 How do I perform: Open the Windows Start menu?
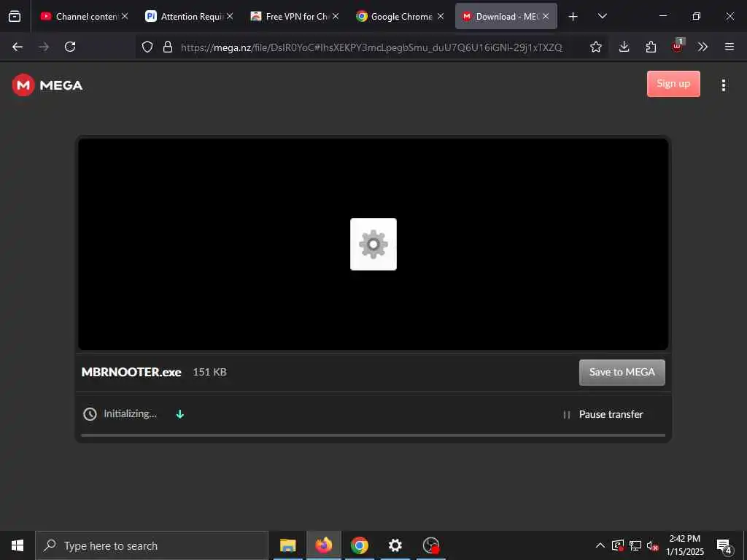click(18, 545)
